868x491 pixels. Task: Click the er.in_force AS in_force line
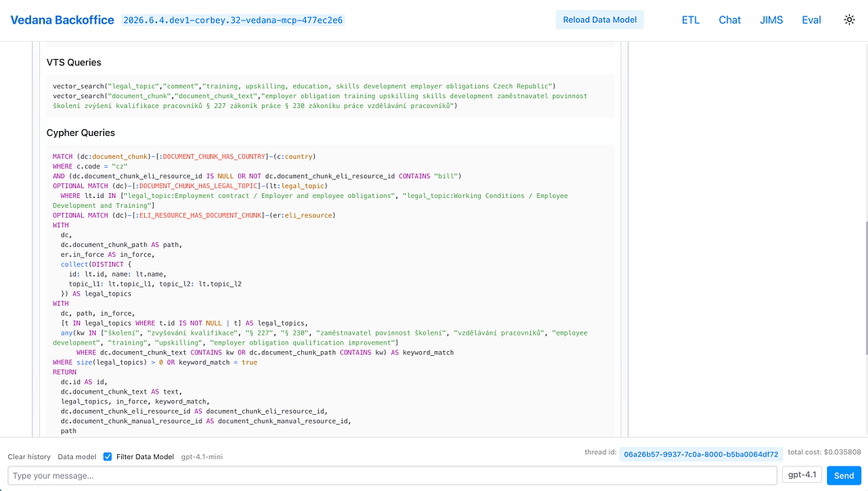point(107,255)
